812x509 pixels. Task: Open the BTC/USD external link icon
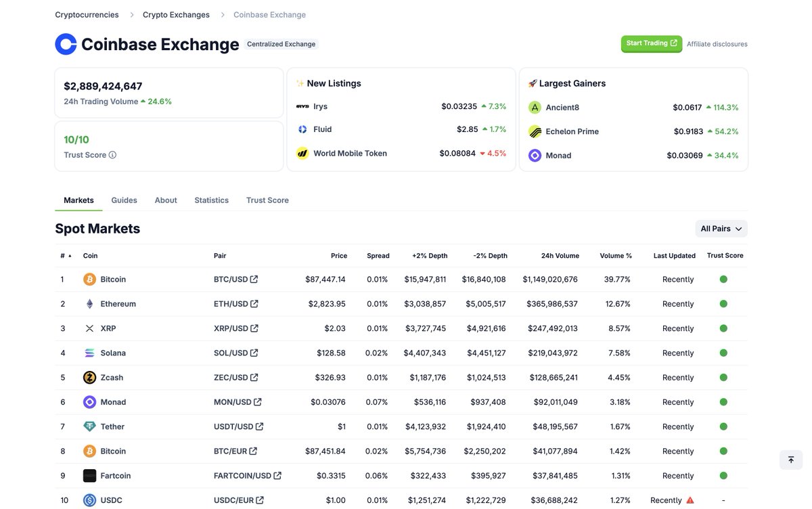254,278
